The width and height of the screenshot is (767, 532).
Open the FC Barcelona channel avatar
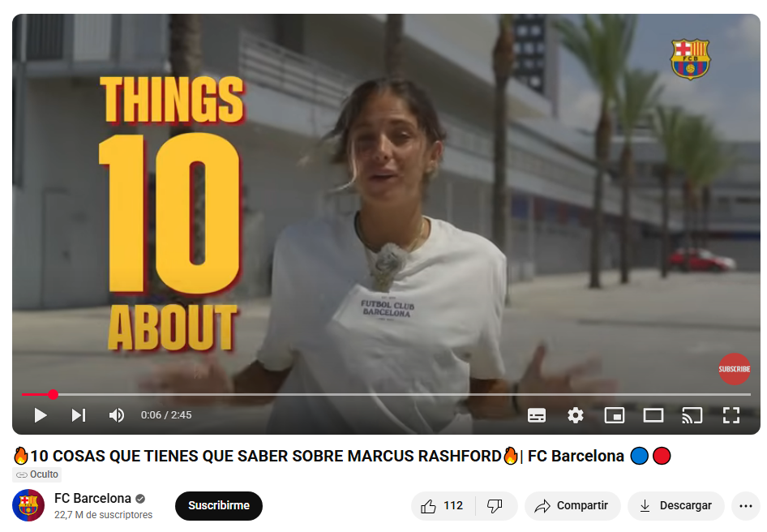28,505
